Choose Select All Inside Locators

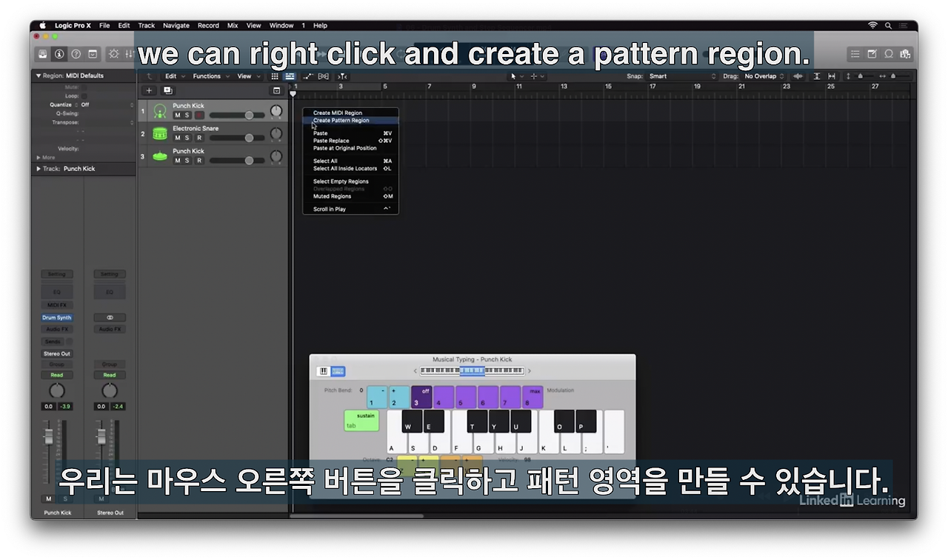[x=350, y=168]
